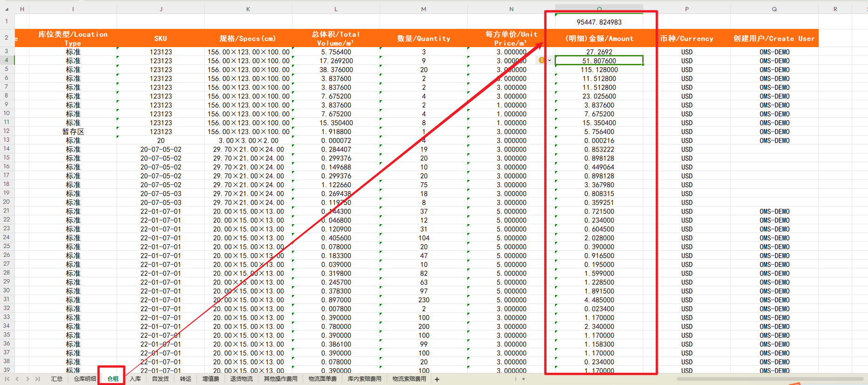
Task: Click the 创建用户/Create User header cell
Action: [774, 38]
